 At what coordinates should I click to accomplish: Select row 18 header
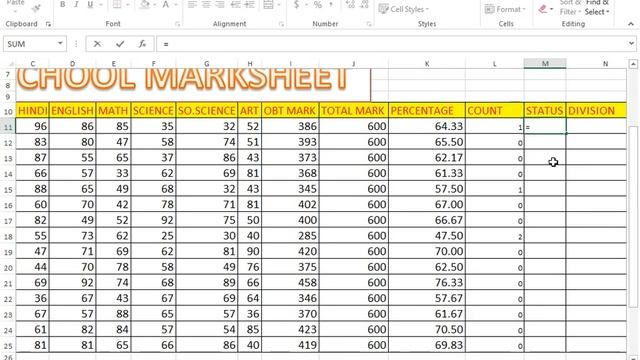click(x=8, y=236)
